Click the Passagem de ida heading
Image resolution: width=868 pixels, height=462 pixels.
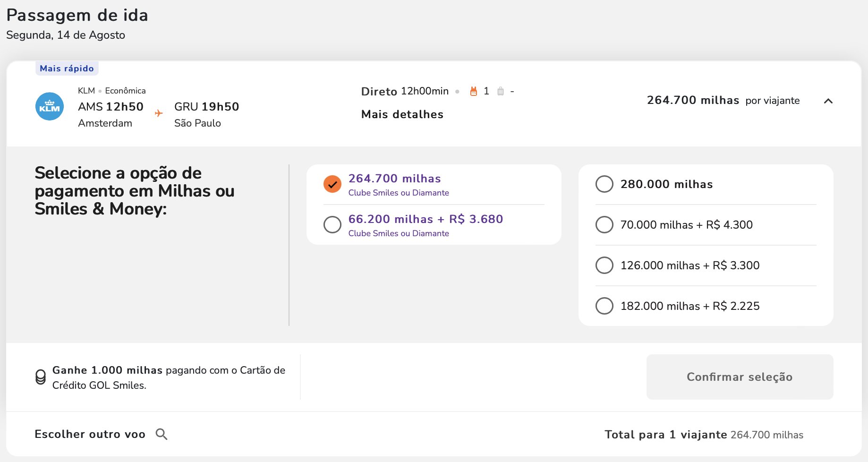click(77, 15)
